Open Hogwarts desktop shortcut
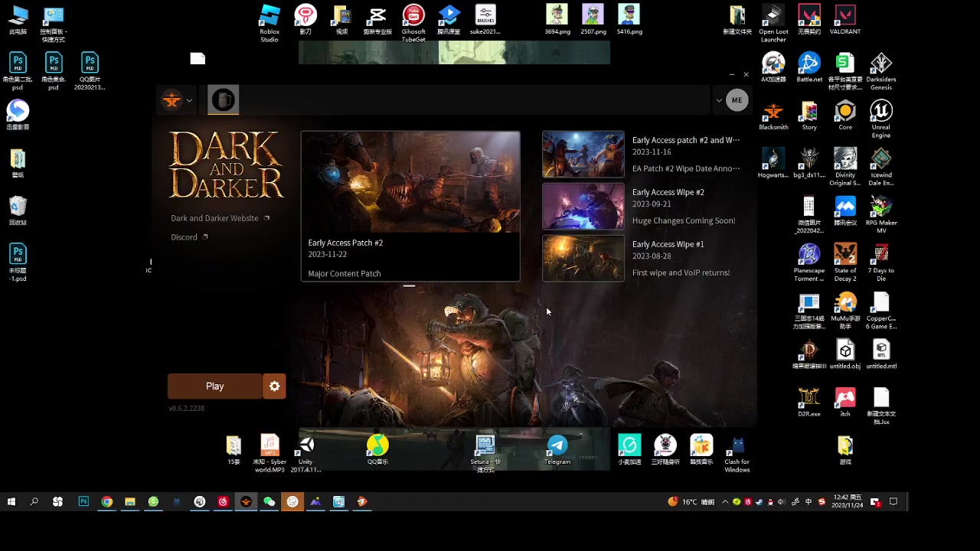This screenshot has width=980, height=551. [x=773, y=163]
